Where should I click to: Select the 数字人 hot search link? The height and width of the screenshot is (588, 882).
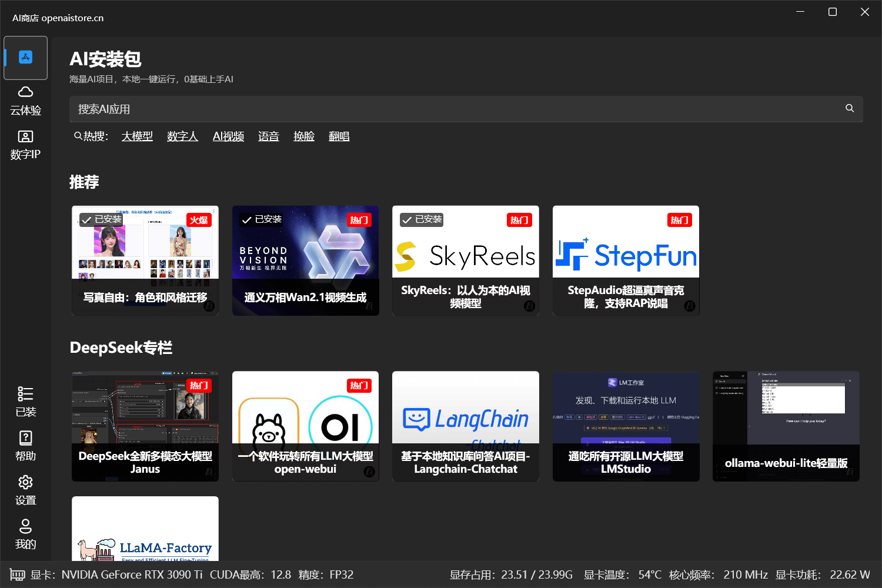182,136
